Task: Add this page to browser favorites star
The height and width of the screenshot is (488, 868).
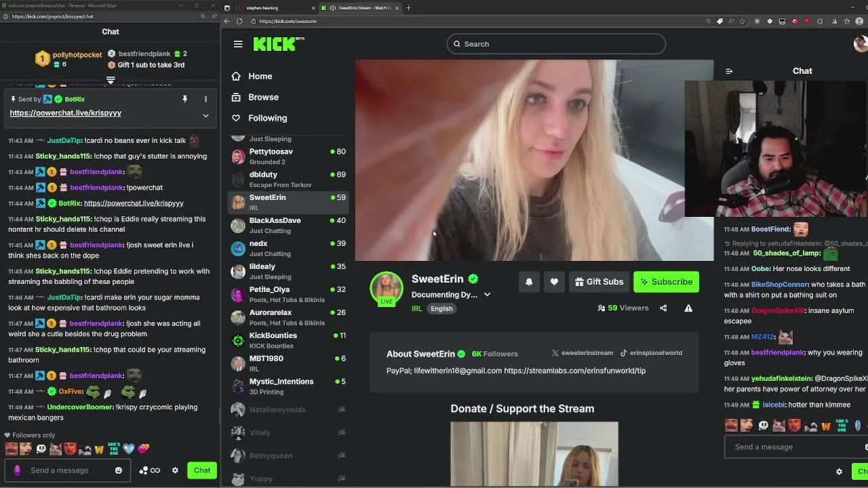Action: 743,21
